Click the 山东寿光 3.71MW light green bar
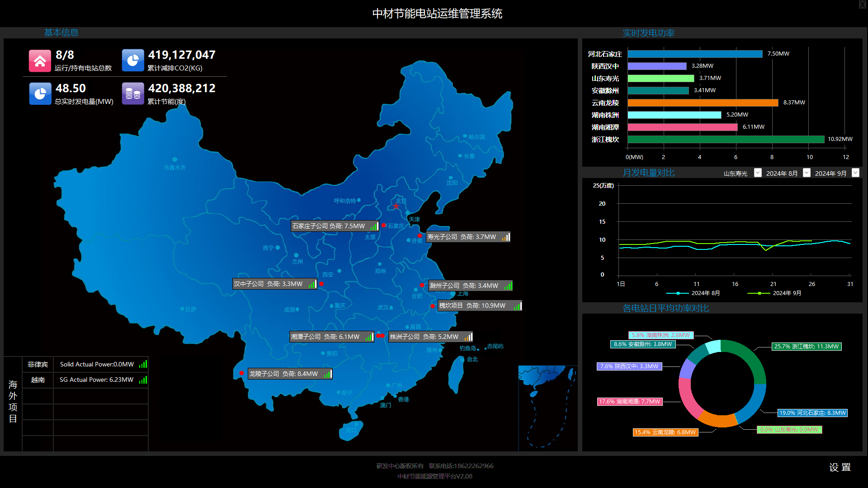Image resolution: width=868 pixels, height=488 pixels. pos(661,78)
